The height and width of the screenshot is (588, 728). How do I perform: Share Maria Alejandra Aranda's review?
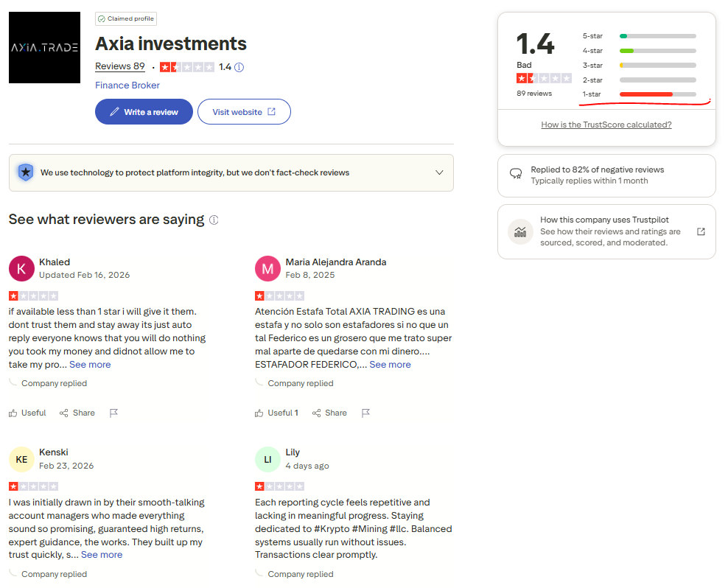329,413
